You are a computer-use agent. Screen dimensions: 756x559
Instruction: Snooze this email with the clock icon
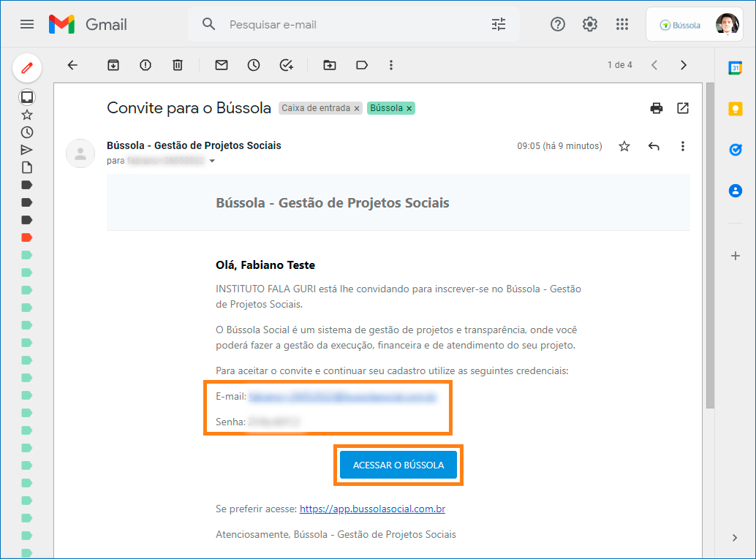pyautogui.click(x=254, y=65)
